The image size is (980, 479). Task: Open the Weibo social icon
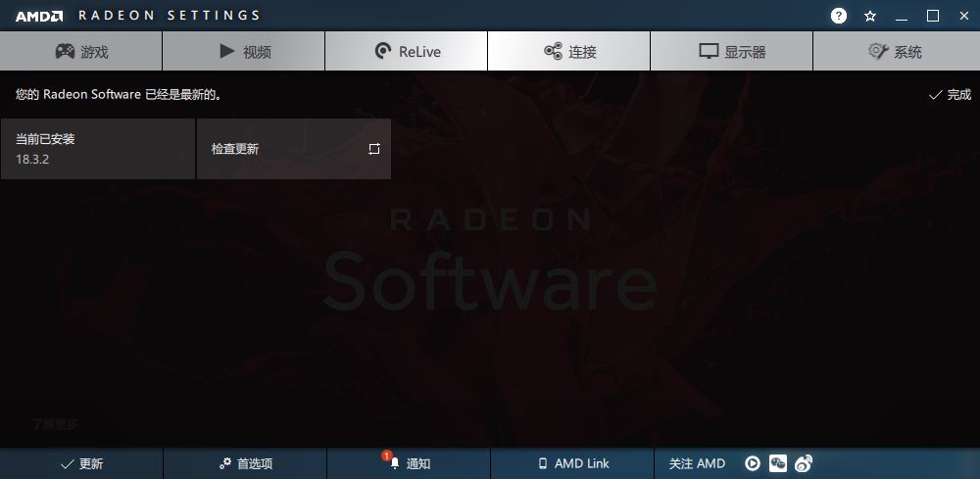point(804,463)
